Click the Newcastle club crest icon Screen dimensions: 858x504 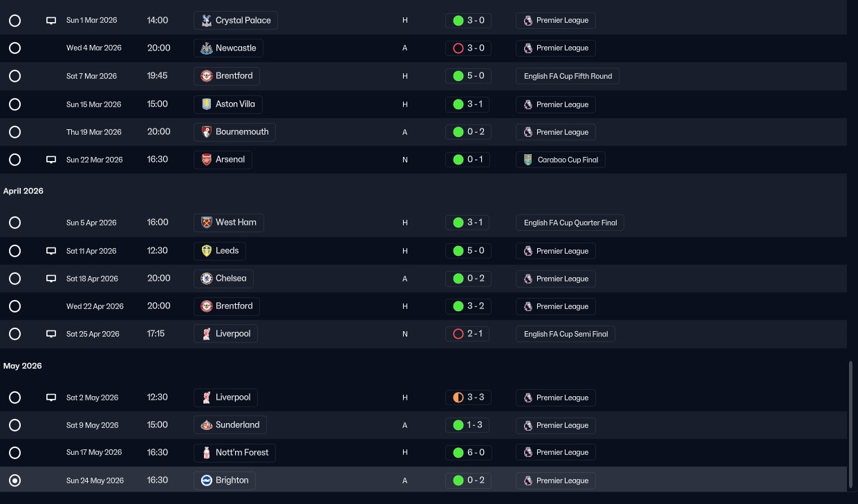[x=206, y=48]
